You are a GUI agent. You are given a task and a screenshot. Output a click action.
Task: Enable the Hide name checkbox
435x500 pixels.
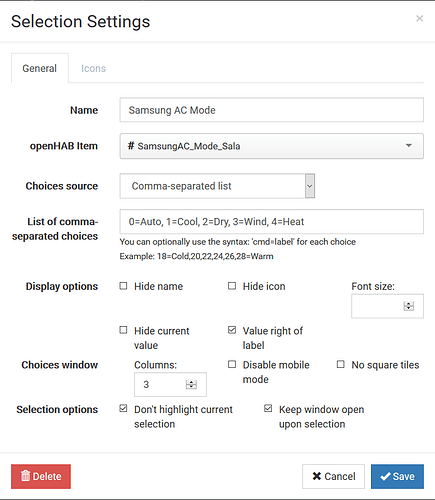(123, 286)
